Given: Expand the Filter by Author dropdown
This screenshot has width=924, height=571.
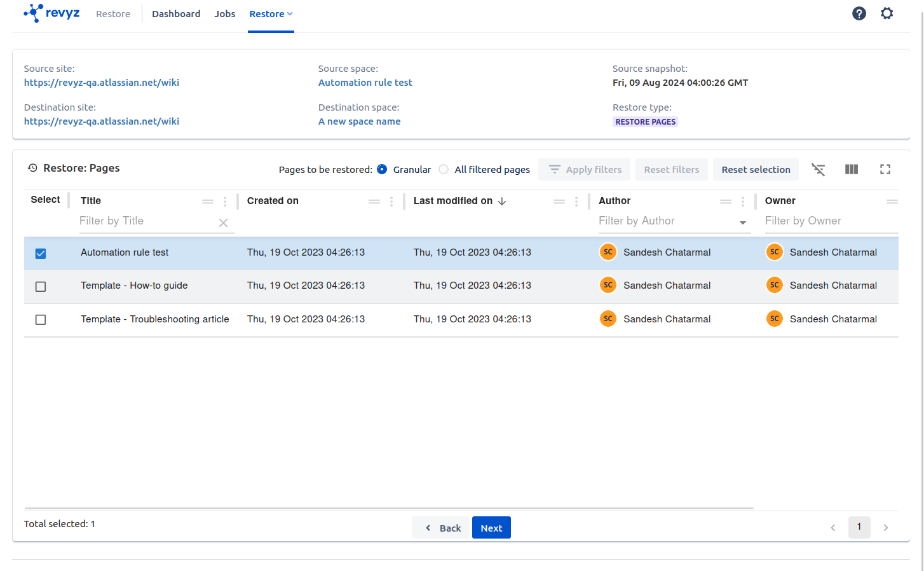Looking at the screenshot, I should [742, 223].
